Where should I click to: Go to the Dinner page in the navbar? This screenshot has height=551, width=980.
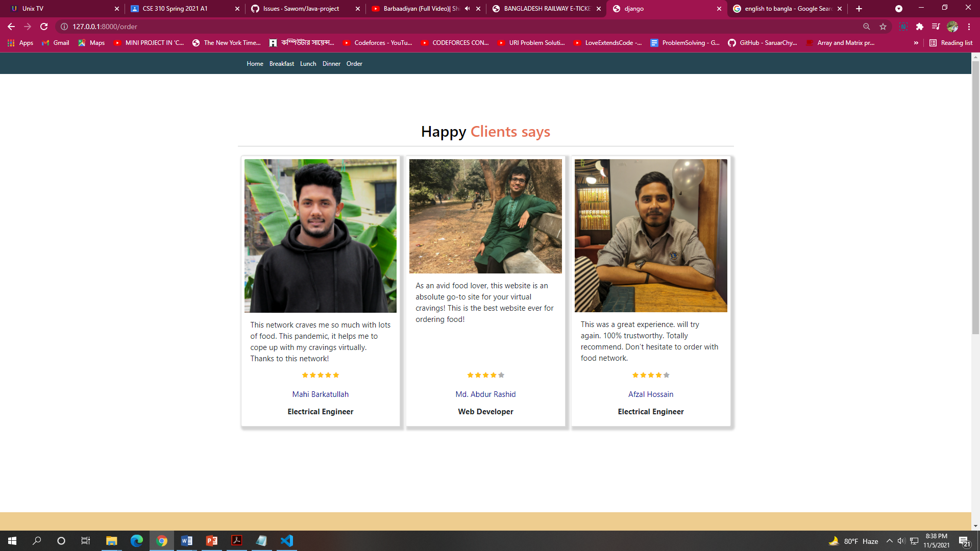(331, 64)
